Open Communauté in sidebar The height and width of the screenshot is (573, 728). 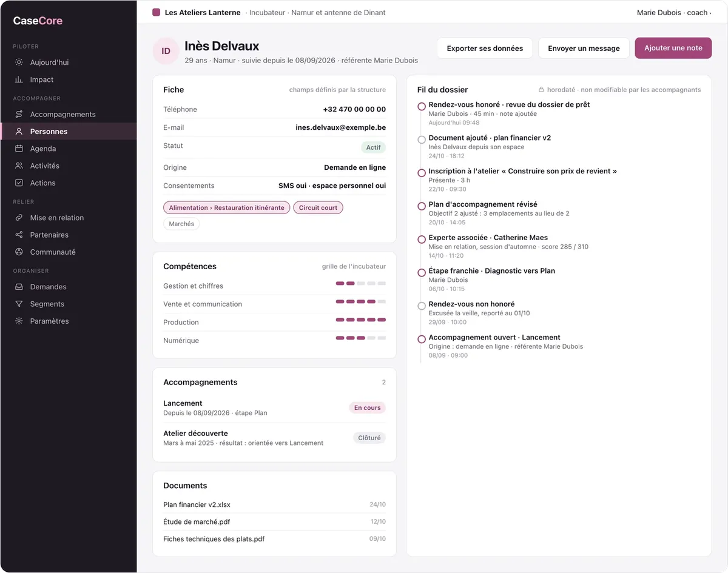69,252
